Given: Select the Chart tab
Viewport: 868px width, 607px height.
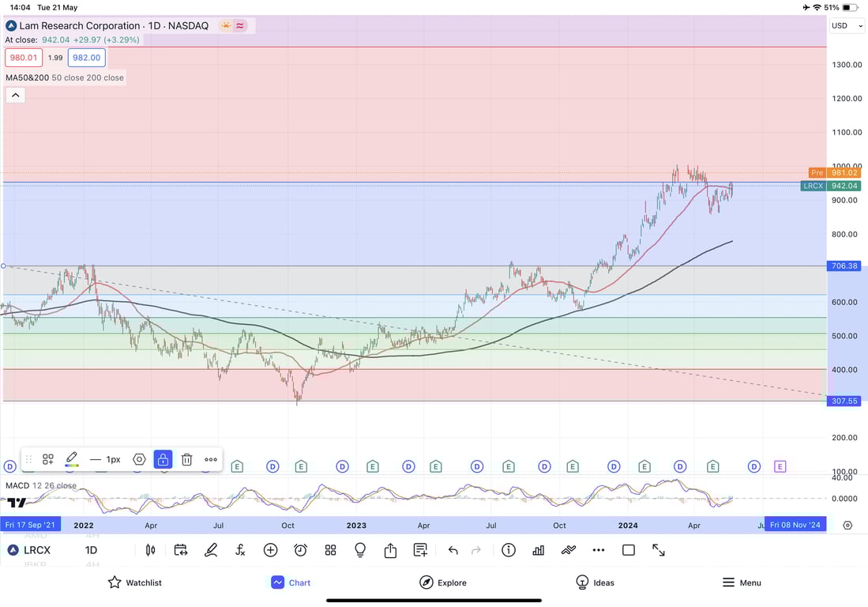Looking at the screenshot, I should coord(291,582).
